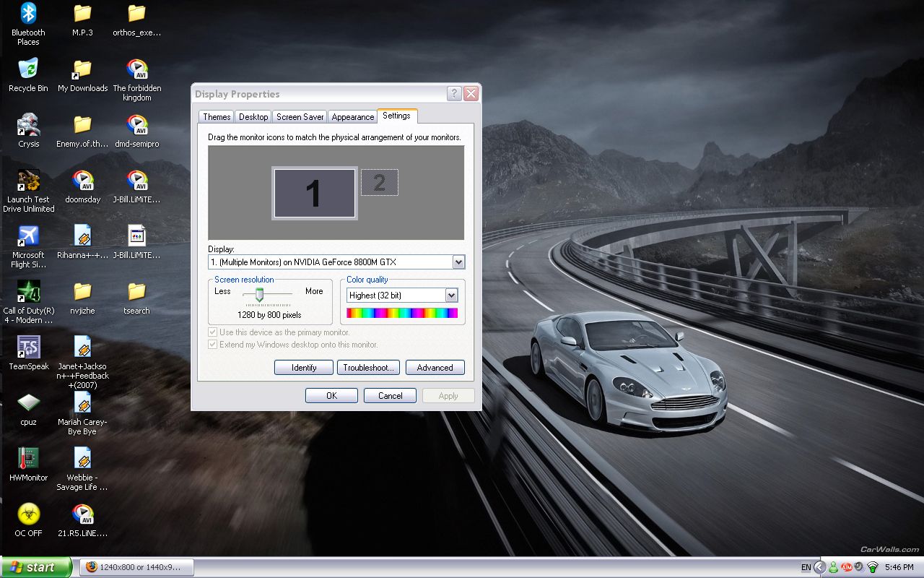Open the volume speaker tray icon
Screen dimensions: 924x578
[859, 567]
